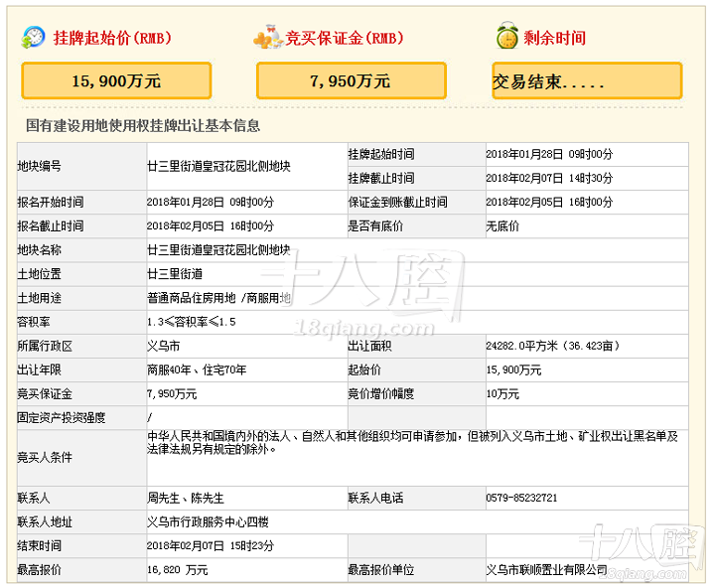Click the 地块编号 value 廿三里街道皇冠花园北侧地块
The image size is (715, 588).
(x=218, y=166)
